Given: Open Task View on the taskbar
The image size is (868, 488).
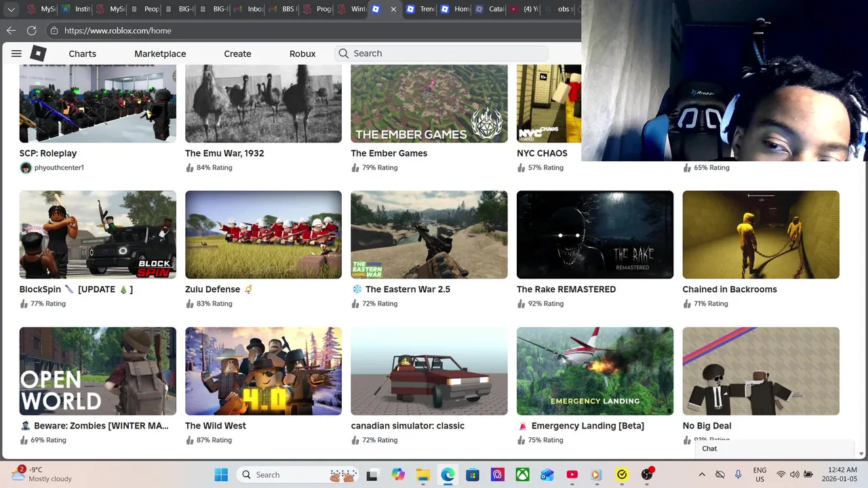Looking at the screenshot, I should 372,475.
